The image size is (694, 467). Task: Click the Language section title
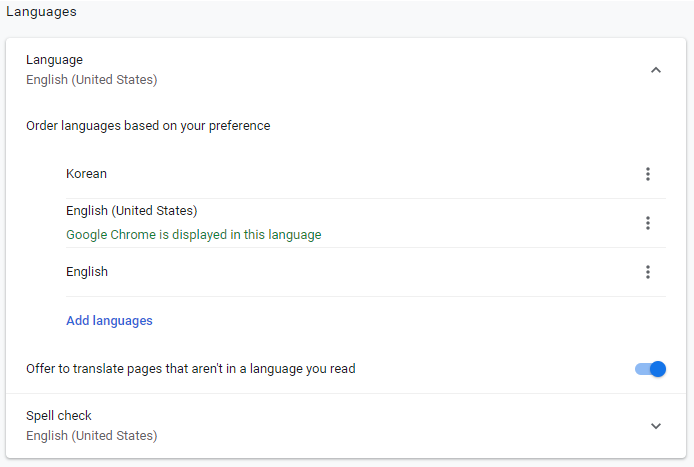pos(54,60)
